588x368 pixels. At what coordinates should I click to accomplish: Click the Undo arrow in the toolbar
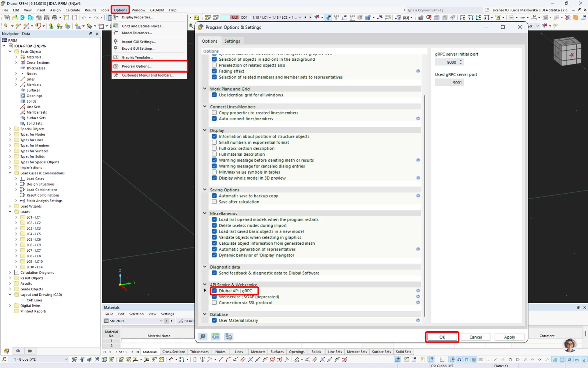(x=84, y=17)
